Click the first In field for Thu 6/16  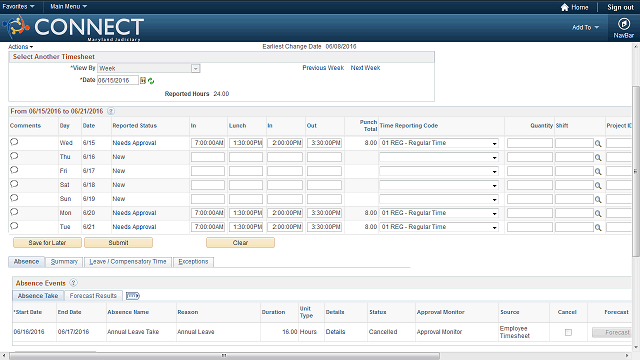point(208,157)
